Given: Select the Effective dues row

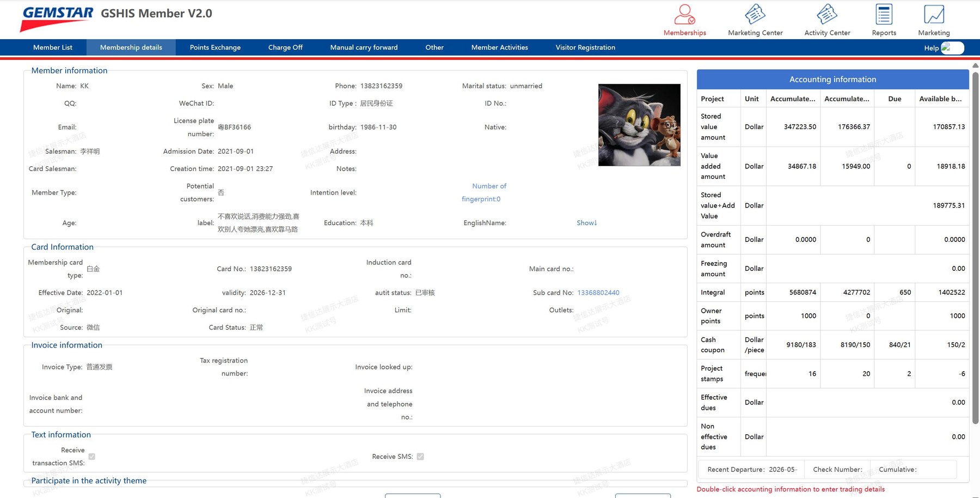Looking at the screenshot, I should pyautogui.click(x=833, y=403).
